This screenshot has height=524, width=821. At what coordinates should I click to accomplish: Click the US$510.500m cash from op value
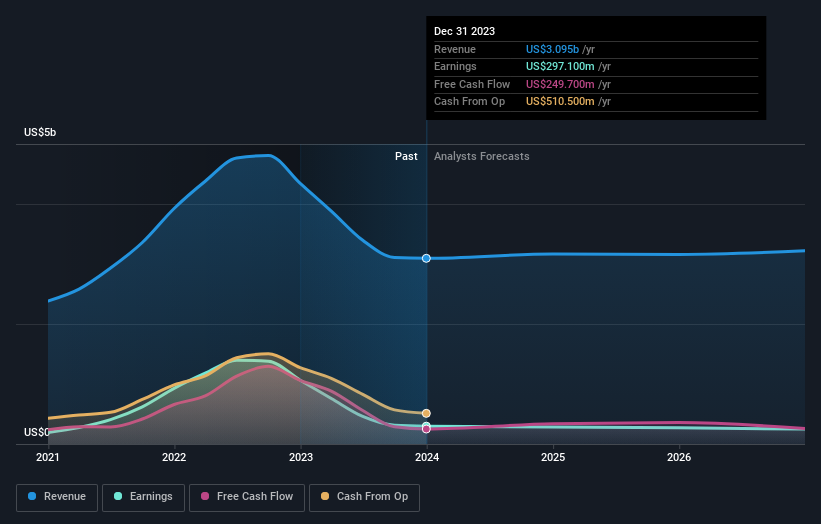click(x=560, y=101)
